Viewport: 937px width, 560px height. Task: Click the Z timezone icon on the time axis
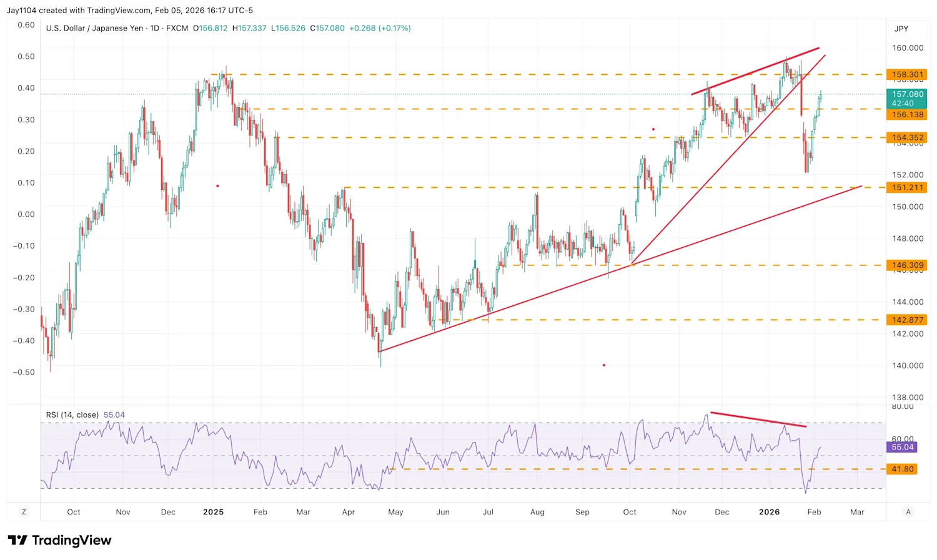click(23, 511)
